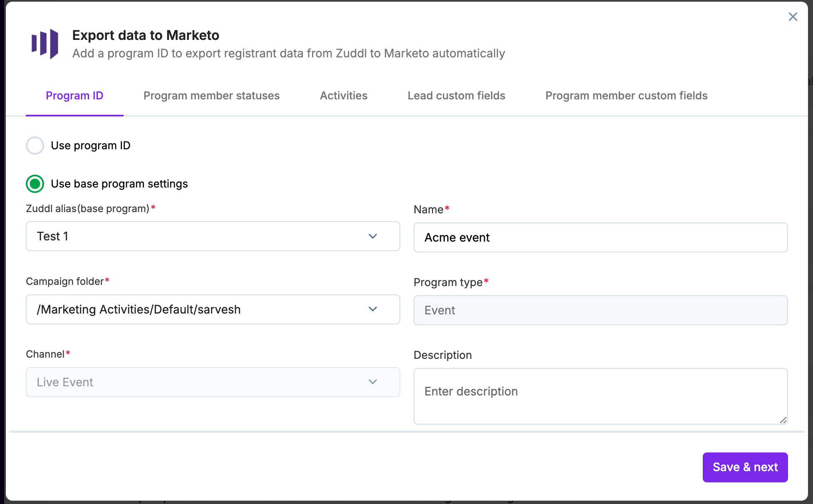
Task: Click the /Marketing Activities/Default/sarvesh folder value
Action: click(139, 309)
